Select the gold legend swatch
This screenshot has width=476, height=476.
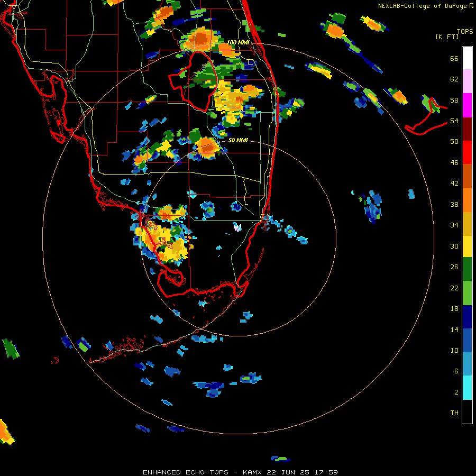click(467, 223)
